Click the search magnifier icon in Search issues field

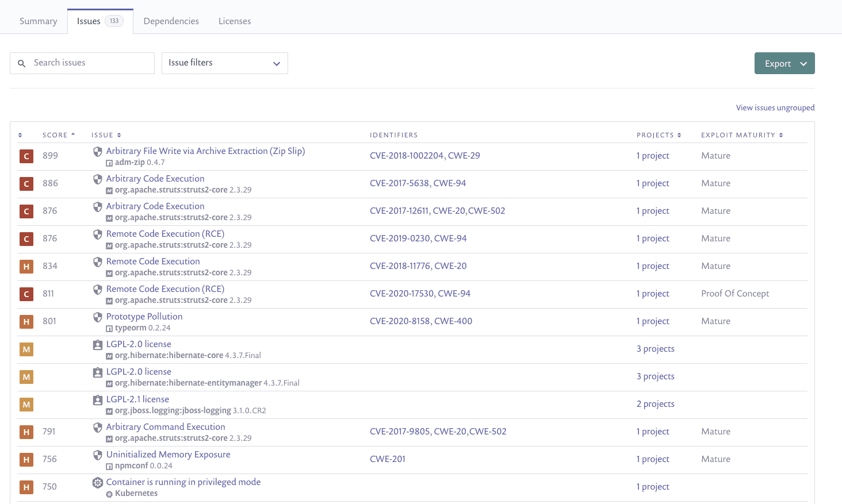pyautogui.click(x=22, y=63)
